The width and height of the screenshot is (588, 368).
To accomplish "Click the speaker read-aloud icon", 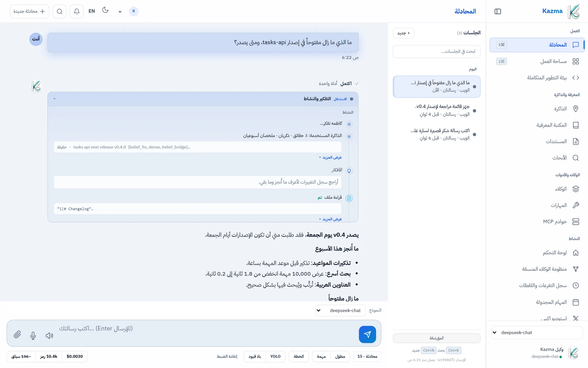I will 49,335.
